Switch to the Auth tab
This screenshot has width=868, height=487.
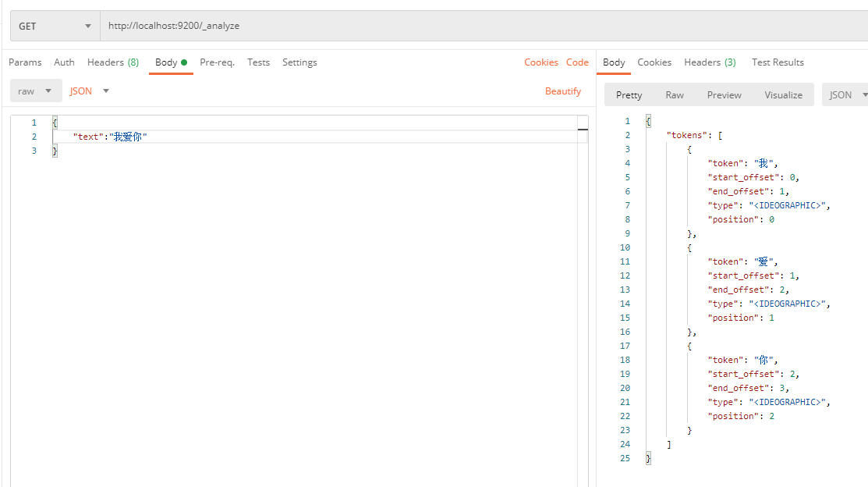(x=64, y=62)
